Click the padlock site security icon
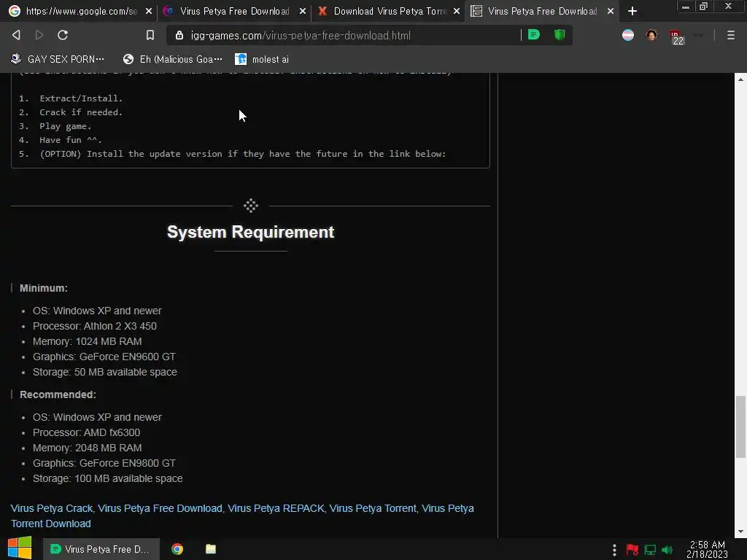The width and height of the screenshot is (747, 560). (179, 35)
